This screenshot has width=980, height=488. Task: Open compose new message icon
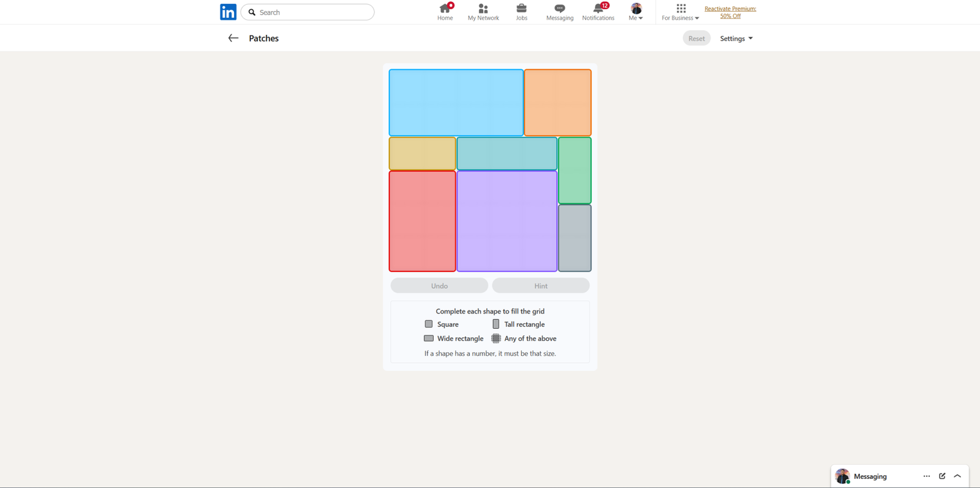coord(942,476)
